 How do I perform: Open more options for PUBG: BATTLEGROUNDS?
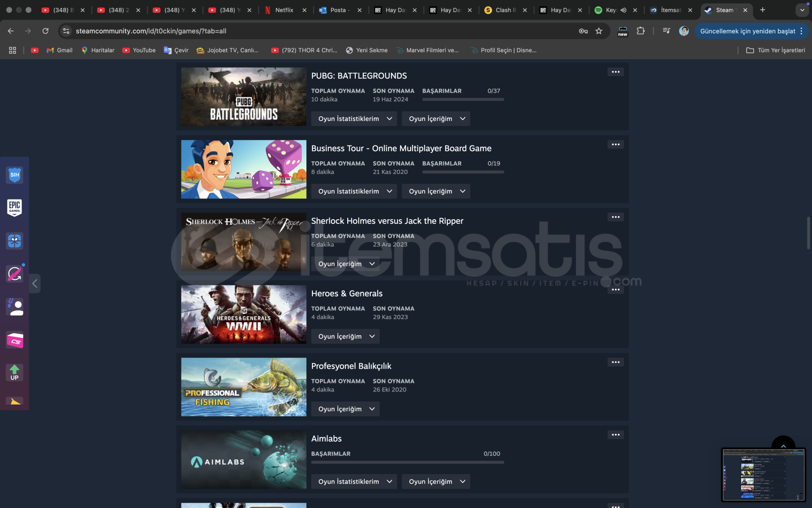[616, 72]
